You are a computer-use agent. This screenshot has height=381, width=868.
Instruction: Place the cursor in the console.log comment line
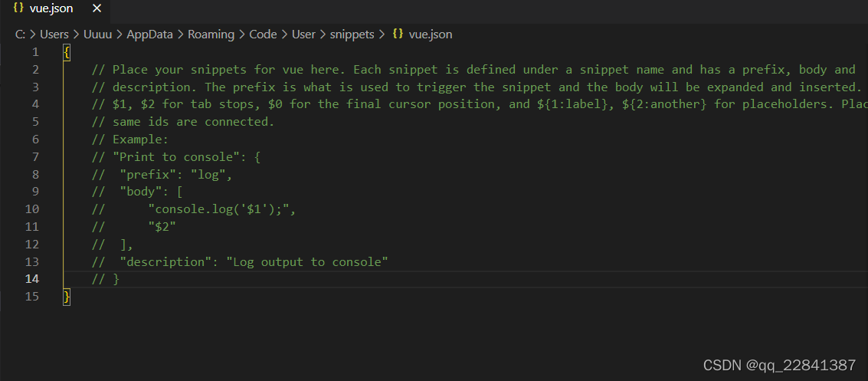222,209
